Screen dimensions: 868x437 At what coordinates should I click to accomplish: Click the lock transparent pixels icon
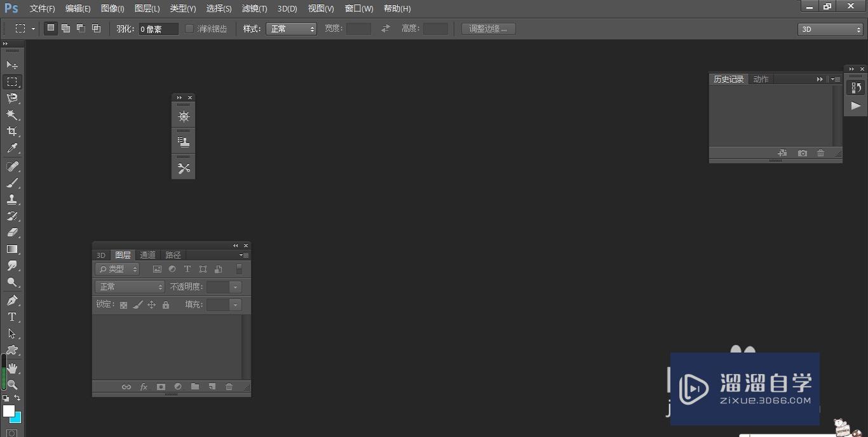pos(123,305)
